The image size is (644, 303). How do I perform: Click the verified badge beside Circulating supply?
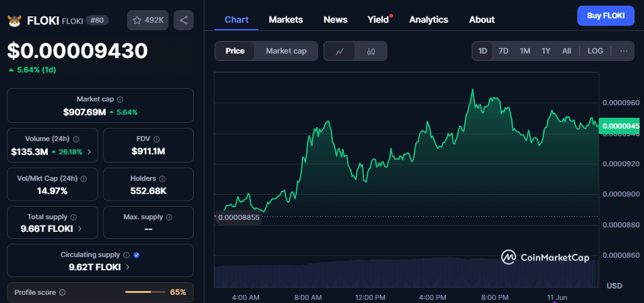[136, 255]
